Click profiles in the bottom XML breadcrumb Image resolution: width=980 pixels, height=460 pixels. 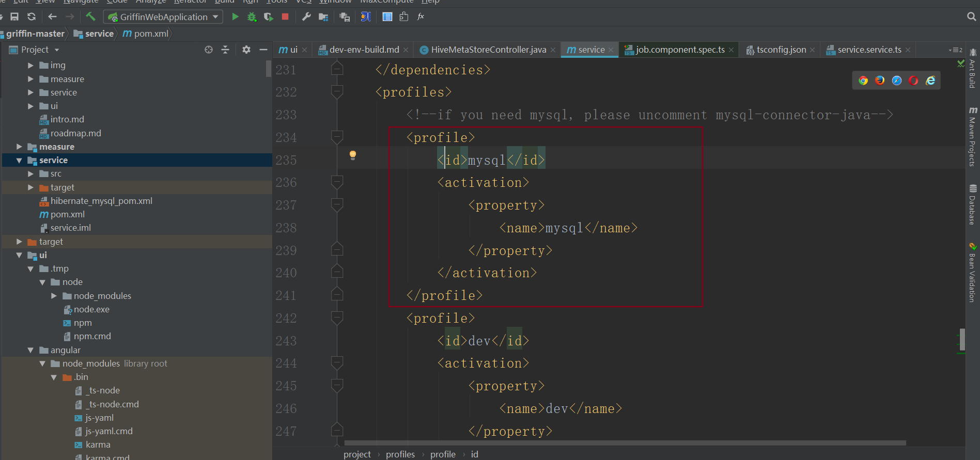click(x=400, y=454)
